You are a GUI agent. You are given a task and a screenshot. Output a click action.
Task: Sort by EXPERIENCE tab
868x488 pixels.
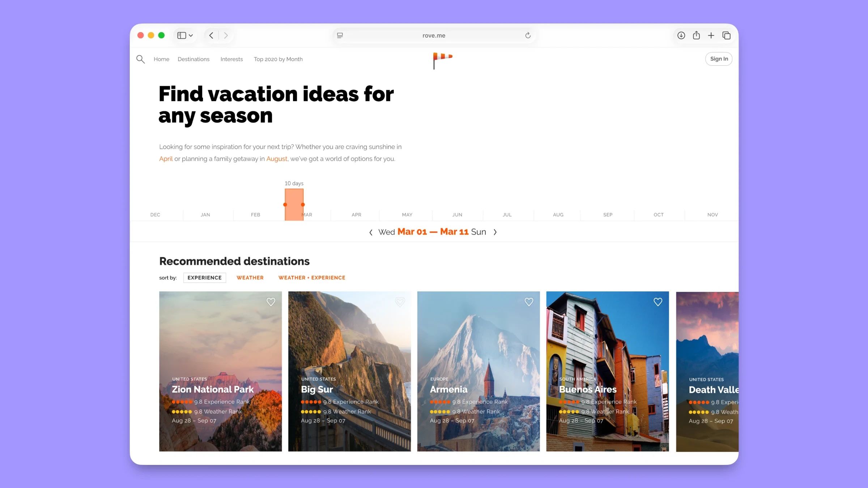tap(204, 278)
